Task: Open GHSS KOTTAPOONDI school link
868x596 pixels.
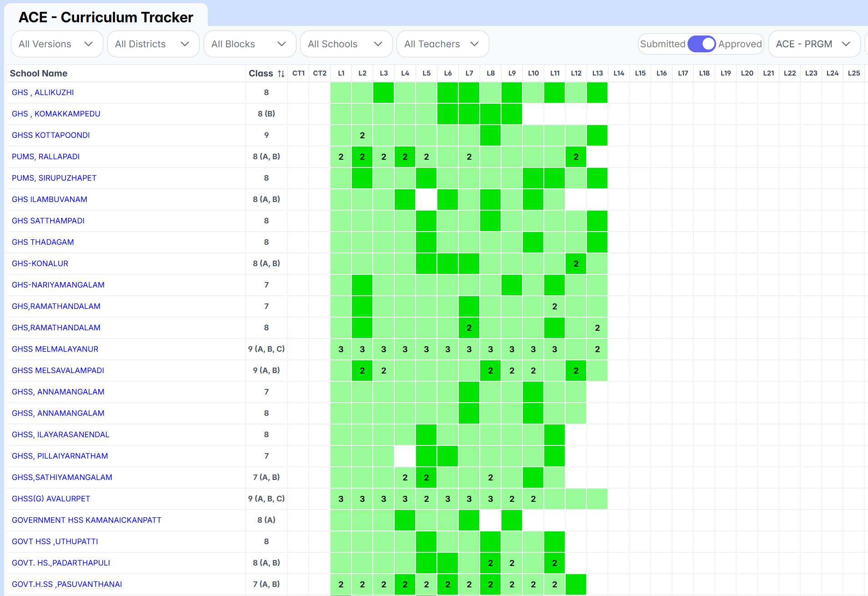Action: pyautogui.click(x=51, y=135)
